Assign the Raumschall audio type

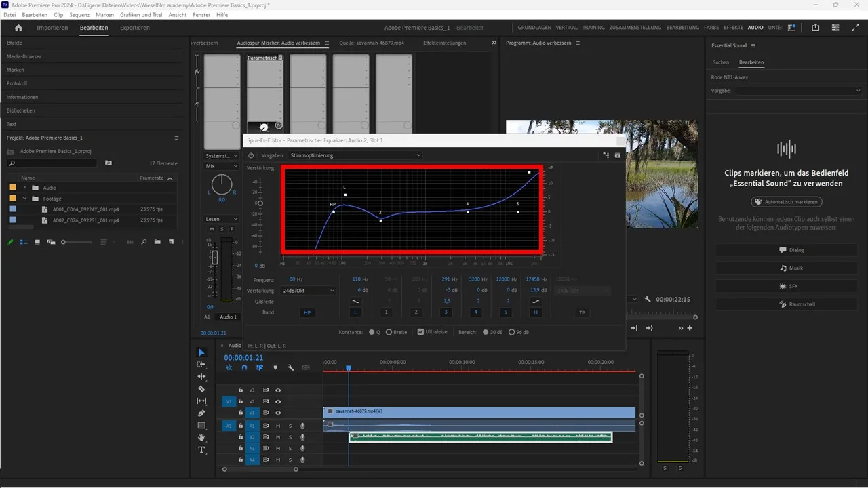click(787, 304)
